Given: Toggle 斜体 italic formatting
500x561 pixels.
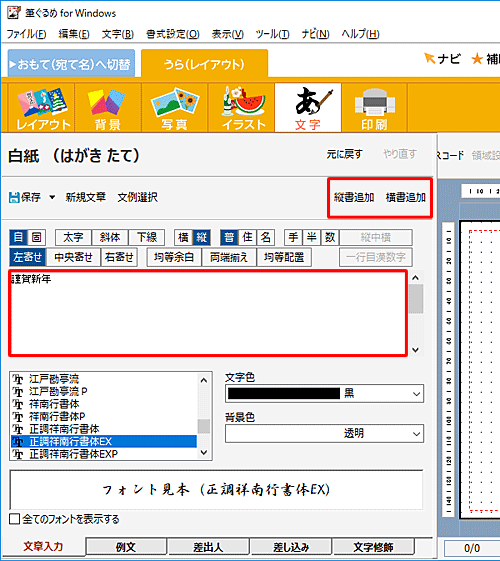Looking at the screenshot, I should (110, 237).
